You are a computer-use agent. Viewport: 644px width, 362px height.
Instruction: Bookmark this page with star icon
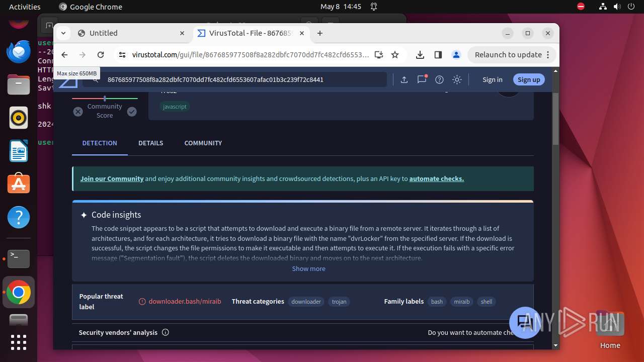click(x=395, y=55)
